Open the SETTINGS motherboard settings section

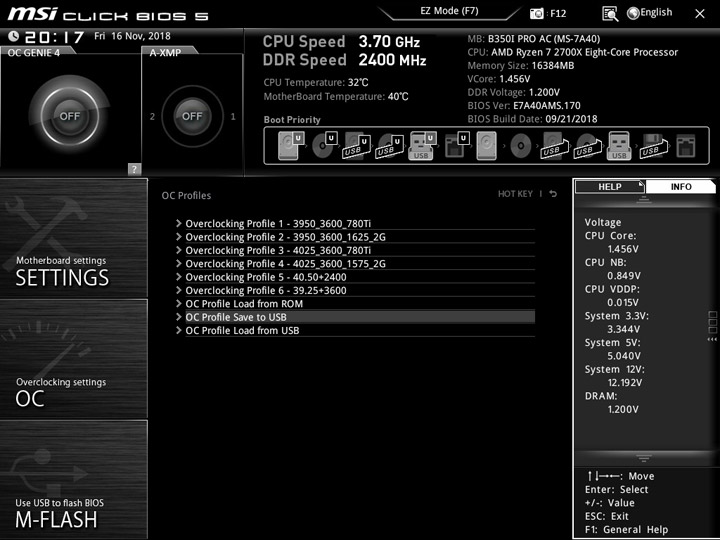pos(73,238)
